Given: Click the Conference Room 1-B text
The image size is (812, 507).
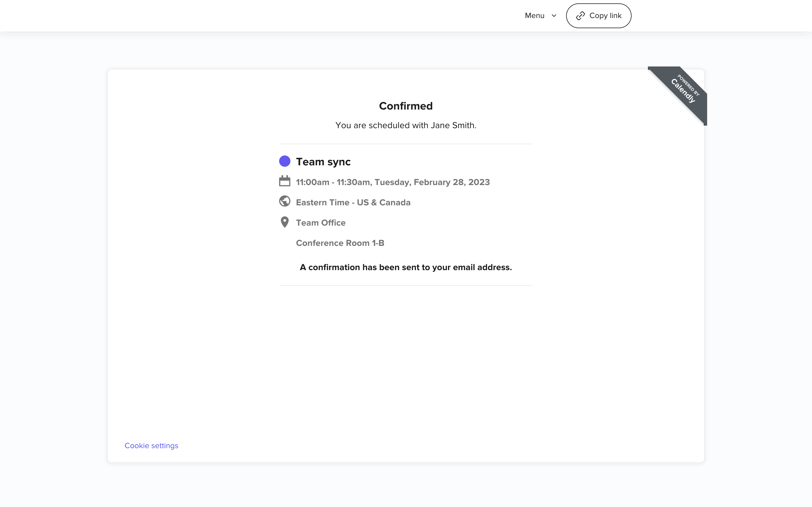Looking at the screenshot, I should [340, 243].
